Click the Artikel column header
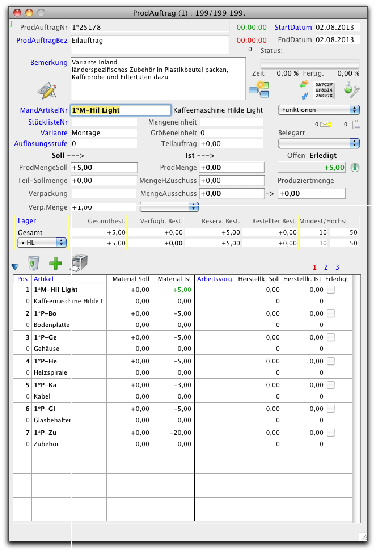The image size is (383, 554). 43,279
